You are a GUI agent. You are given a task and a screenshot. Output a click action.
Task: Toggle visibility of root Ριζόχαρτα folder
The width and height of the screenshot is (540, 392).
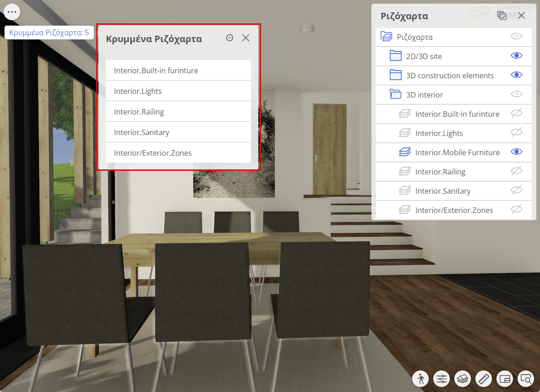click(517, 36)
